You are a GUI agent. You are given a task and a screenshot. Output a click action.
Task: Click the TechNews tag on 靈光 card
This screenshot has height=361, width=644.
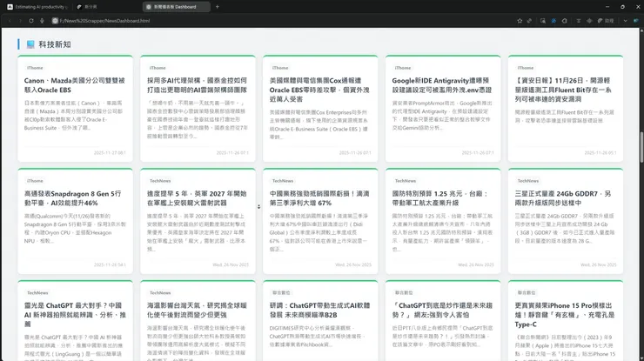pyautogui.click(x=37, y=293)
